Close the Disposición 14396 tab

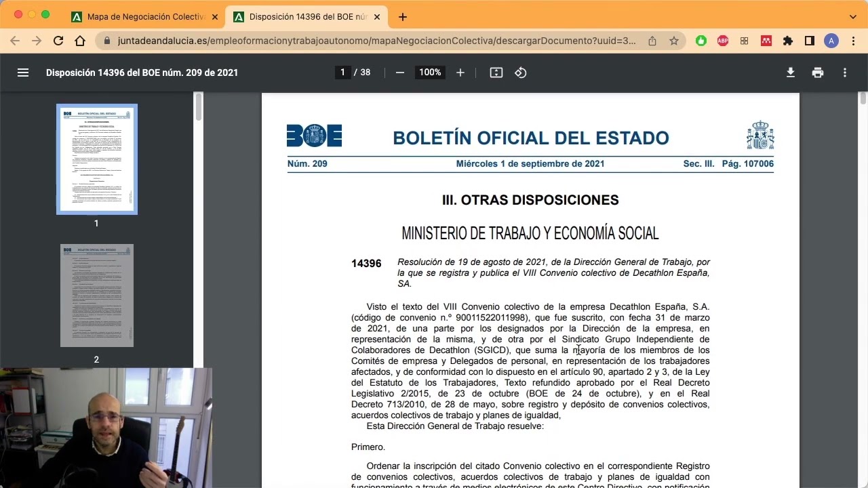(377, 16)
